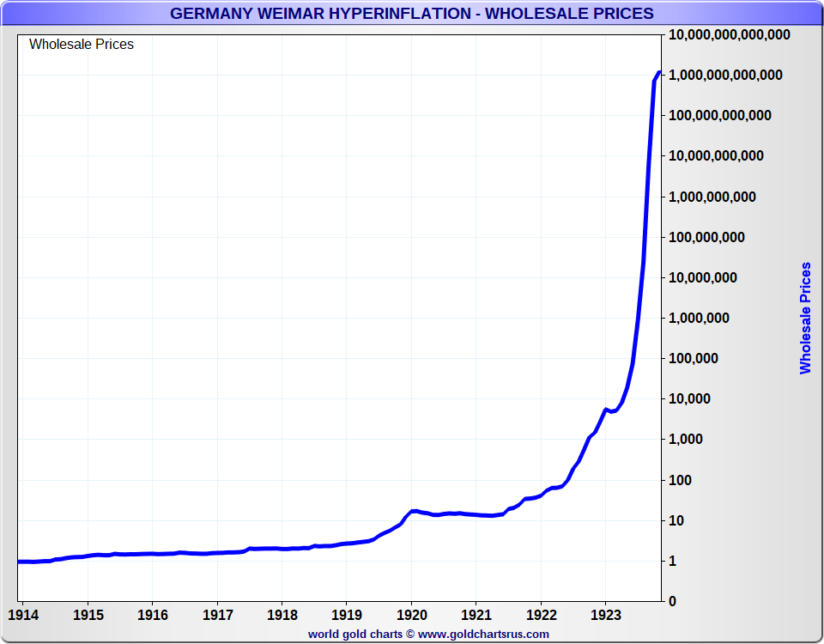Select the 1923 x-axis label
824x644 pixels.
pyautogui.click(x=605, y=616)
